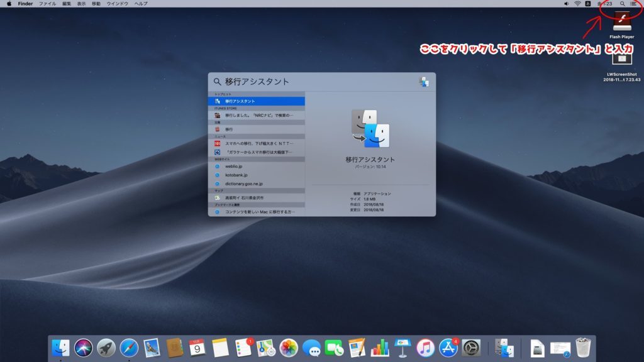Open iTunes music icon in Dock
The image size is (644, 362).
(x=426, y=348)
